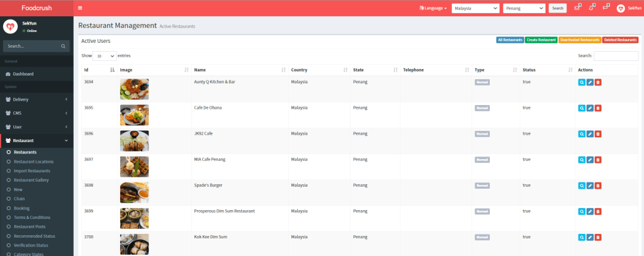Click the sidebar search magnifier icon
Screen dimensions: 644x256
(x=63, y=46)
